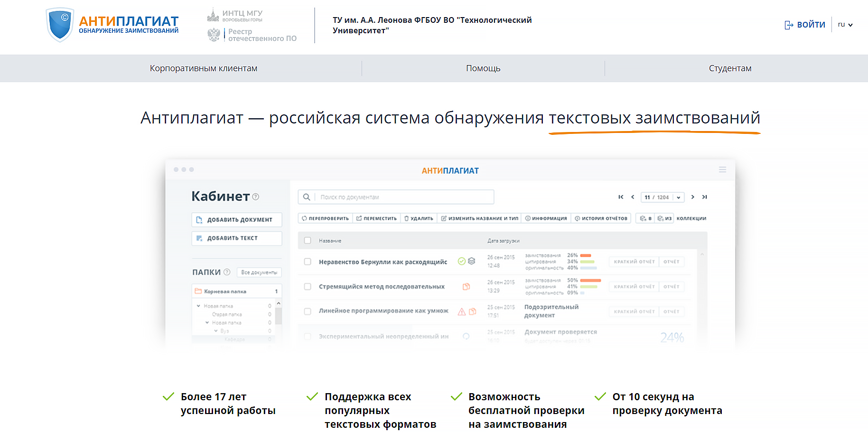Click the ПЕРЕПРОВЕРИТЬ toolbar button
The image size is (868, 433).
[326, 218]
